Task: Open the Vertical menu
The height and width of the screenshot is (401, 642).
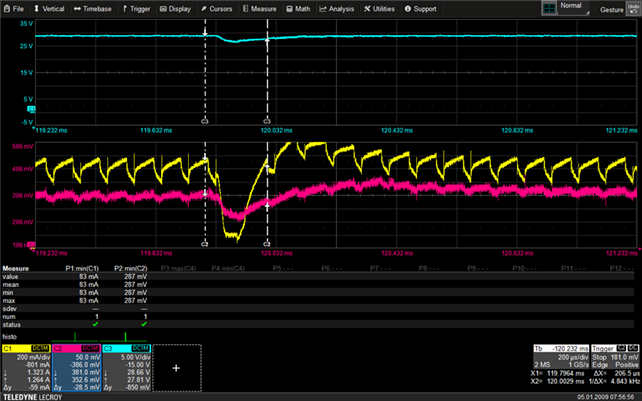Action: [x=49, y=9]
